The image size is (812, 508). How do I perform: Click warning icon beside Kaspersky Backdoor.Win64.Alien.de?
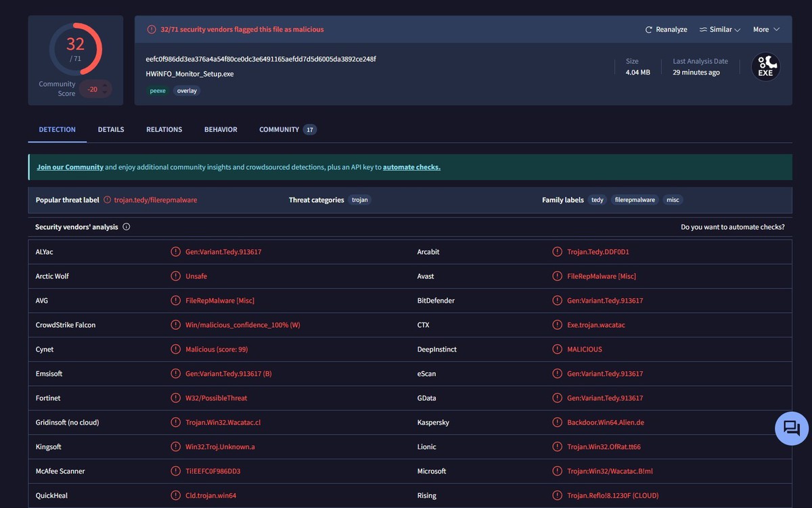tap(557, 423)
